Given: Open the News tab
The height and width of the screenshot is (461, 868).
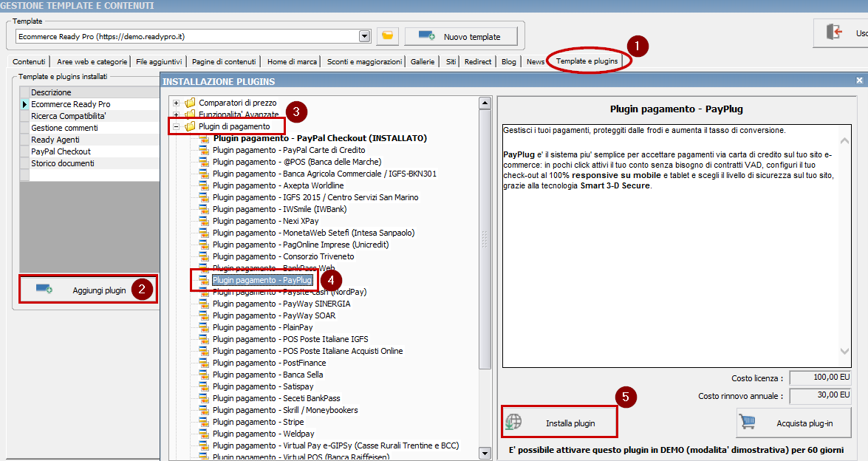Looking at the screenshot, I should pyautogui.click(x=536, y=61).
